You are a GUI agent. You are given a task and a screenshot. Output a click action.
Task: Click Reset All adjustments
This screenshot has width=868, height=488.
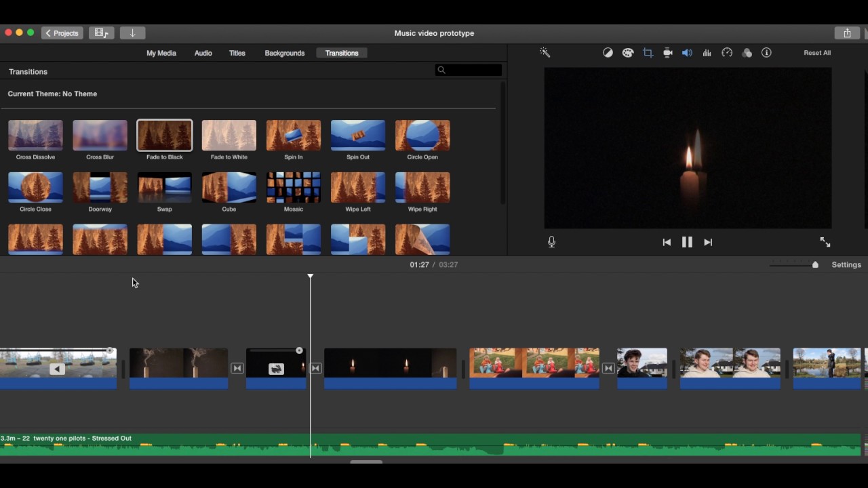817,53
